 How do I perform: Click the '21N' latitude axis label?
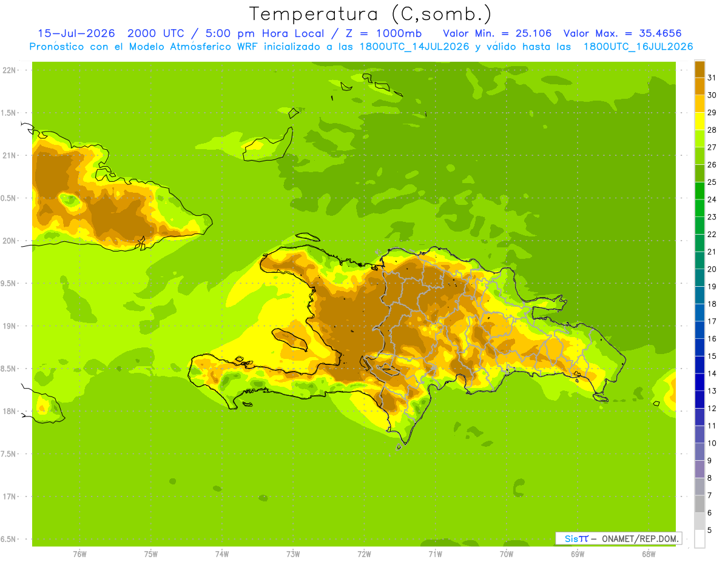[9, 156]
